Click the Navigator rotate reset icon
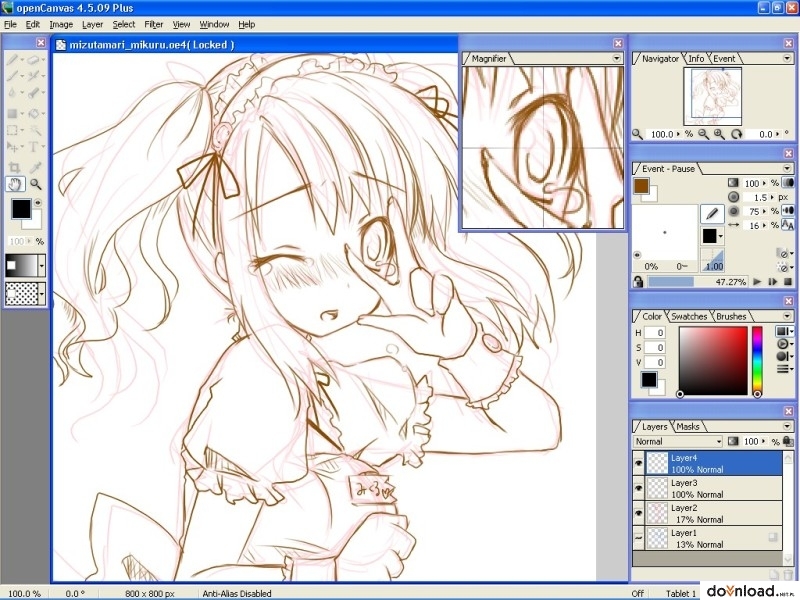This screenshot has width=800, height=600. (736, 134)
